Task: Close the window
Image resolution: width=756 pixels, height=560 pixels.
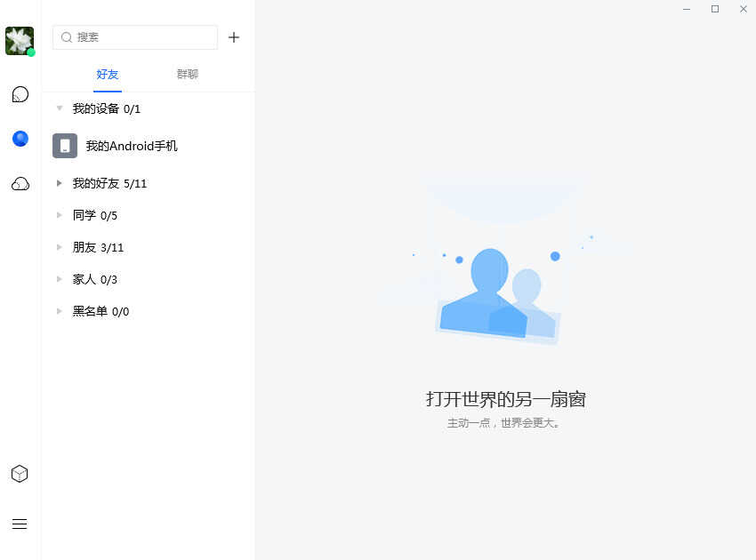Action: pos(744,9)
